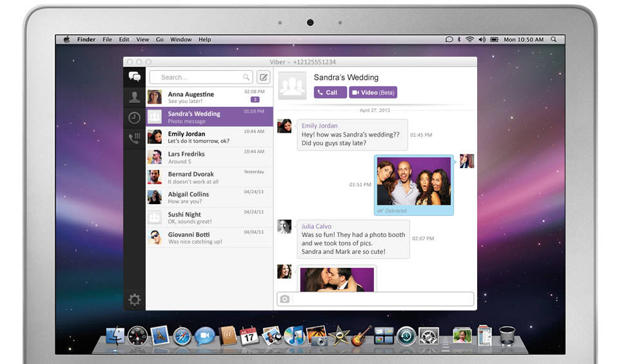
Task: Open conversation with Emily Jordan
Action: pyautogui.click(x=209, y=137)
